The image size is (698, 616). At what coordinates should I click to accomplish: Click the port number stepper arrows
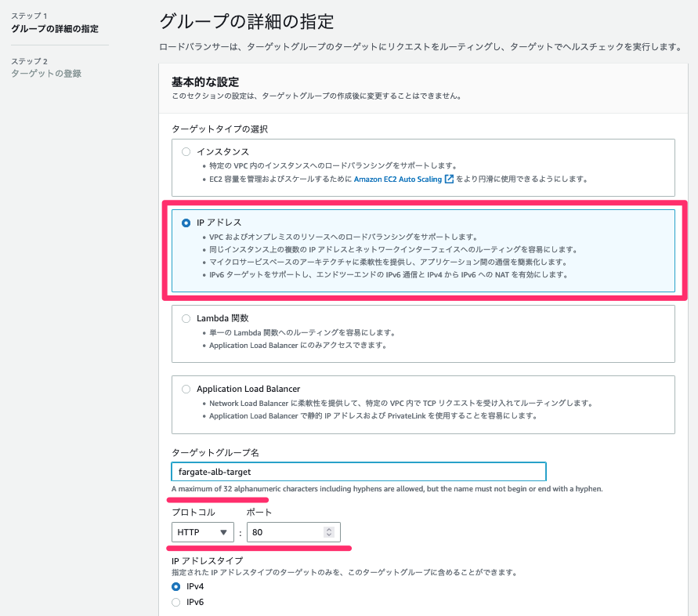[x=329, y=532]
